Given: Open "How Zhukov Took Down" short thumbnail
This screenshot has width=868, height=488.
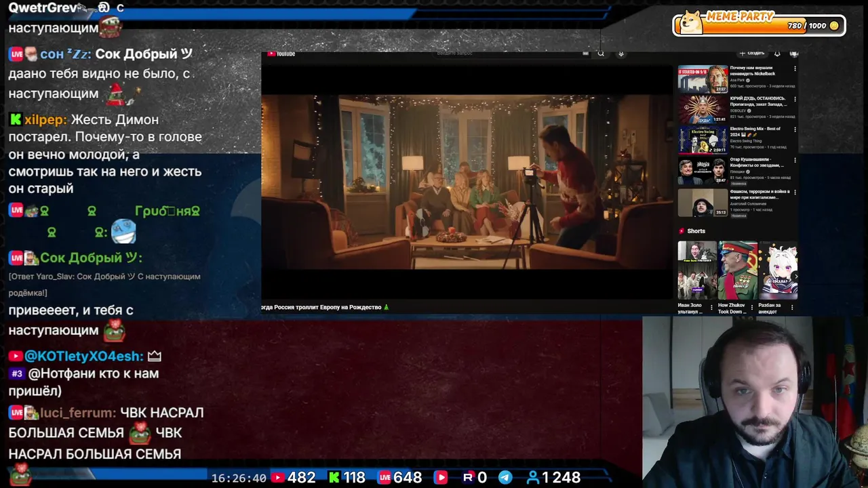Looking at the screenshot, I should click(737, 270).
